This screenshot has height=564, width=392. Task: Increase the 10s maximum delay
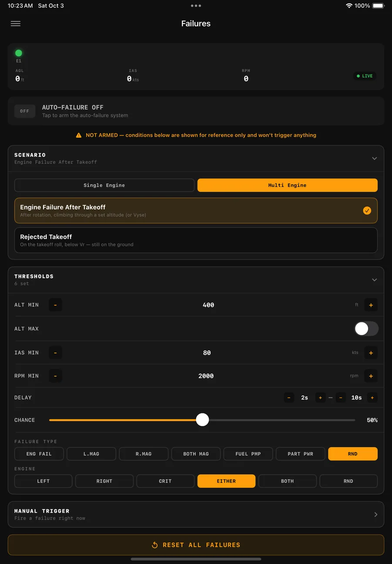point(372,398)
